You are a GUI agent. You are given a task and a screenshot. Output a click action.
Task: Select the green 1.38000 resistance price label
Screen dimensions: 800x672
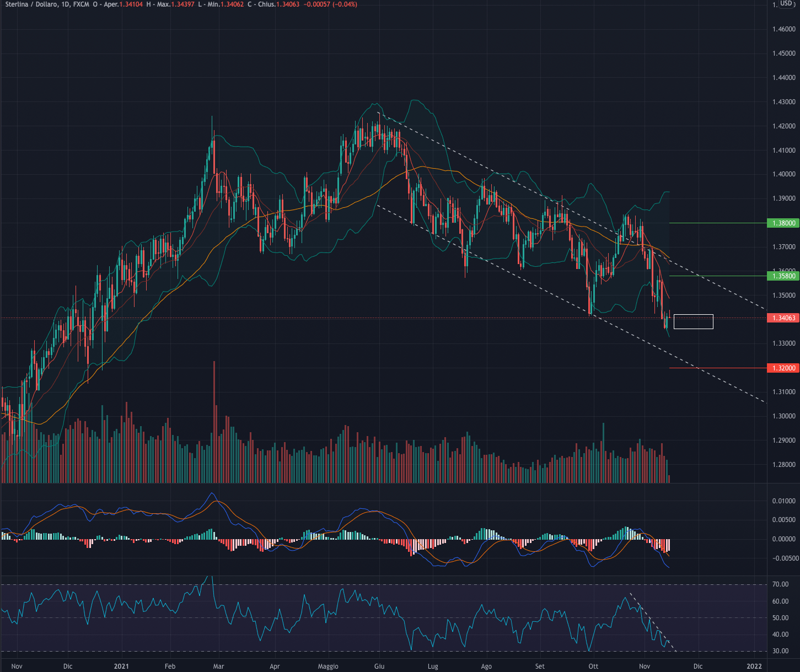coord(782,223)
